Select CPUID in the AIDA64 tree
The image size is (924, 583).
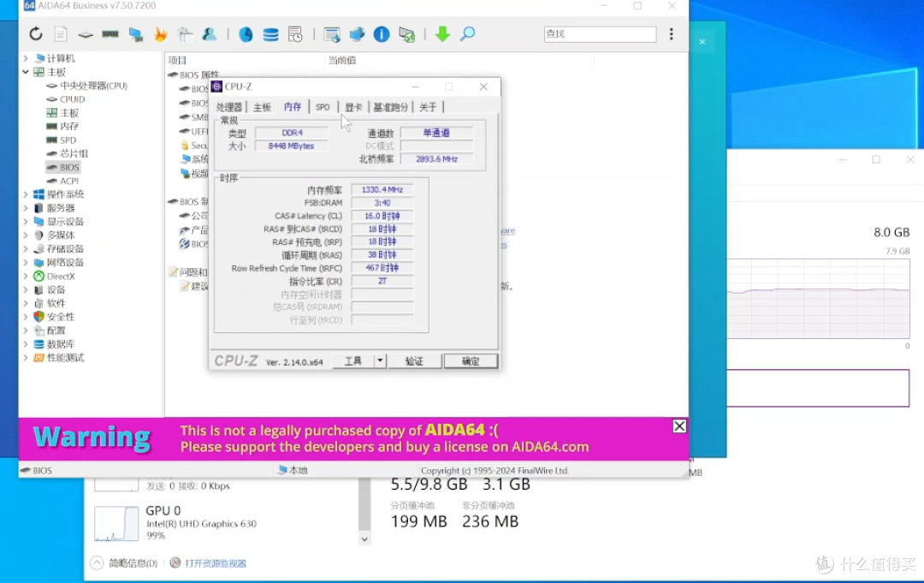click(73, 99)
